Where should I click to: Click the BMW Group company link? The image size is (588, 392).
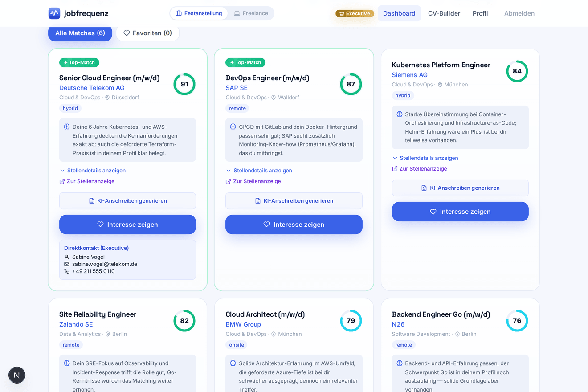coord(243,324)
